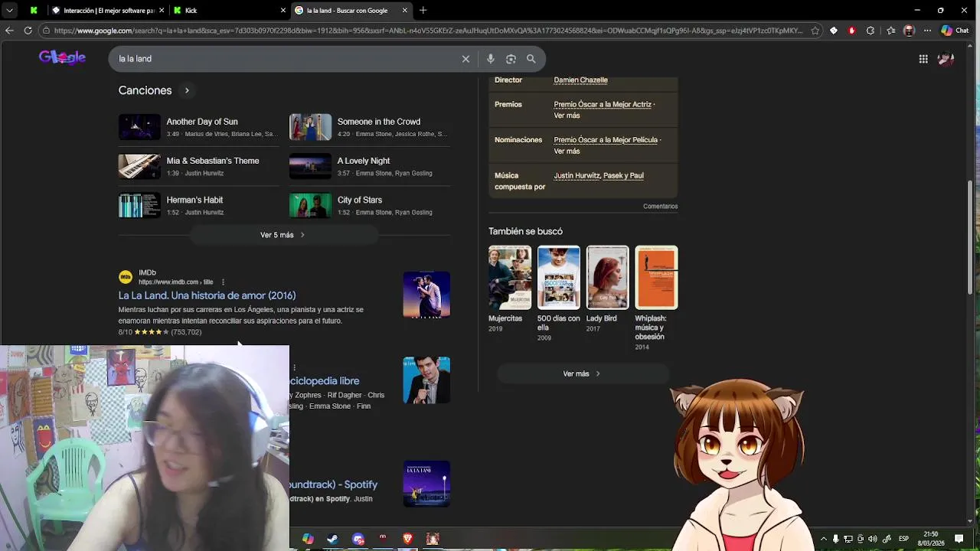This screenshot has height=551, width=980.
Task: Launch Brave browser from the taskbar
Action: click(407, 539)
